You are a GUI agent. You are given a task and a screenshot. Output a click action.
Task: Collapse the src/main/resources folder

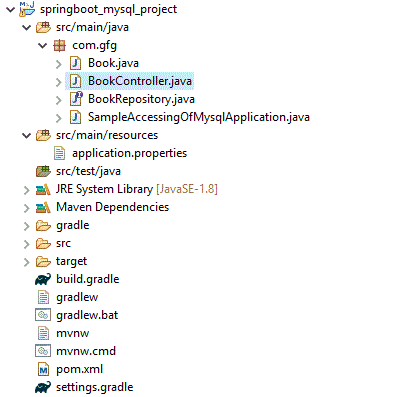click(27, 135)
